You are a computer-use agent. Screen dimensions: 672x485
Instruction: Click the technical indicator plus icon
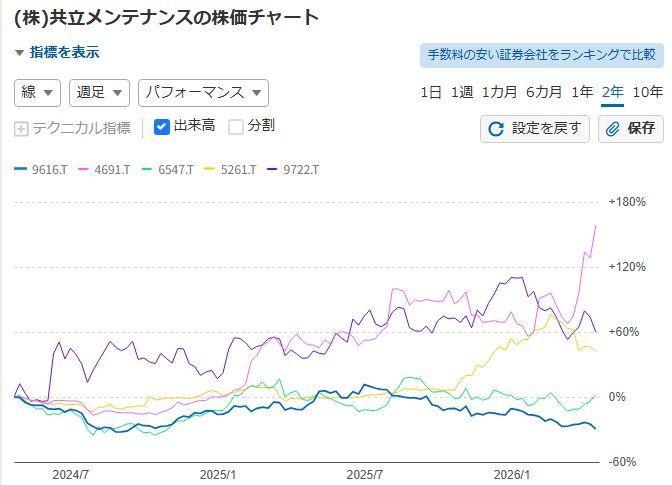(x=21, y=128)
